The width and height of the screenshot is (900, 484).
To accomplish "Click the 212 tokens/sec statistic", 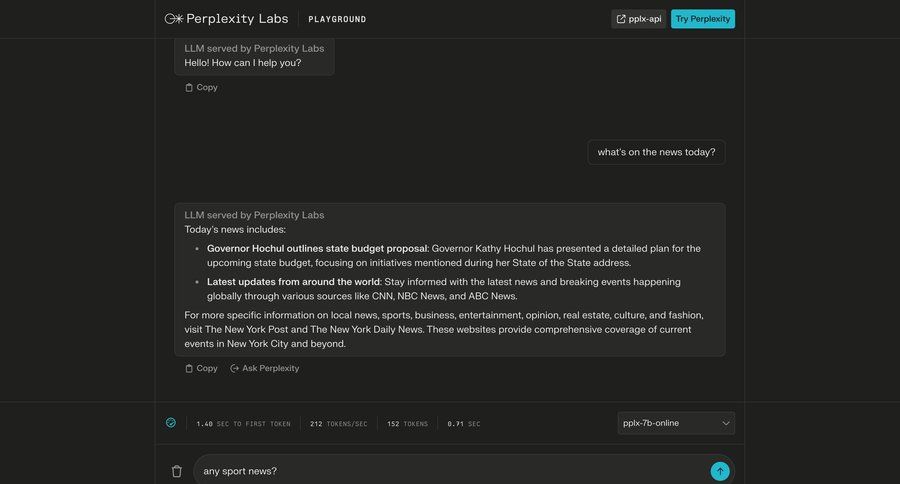I will coord(339,424).
